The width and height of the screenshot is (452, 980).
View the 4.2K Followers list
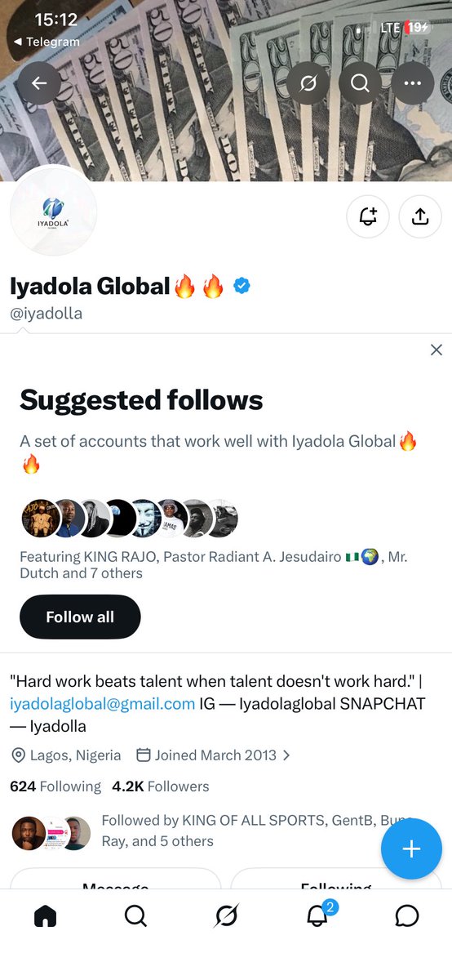(161, 786)
